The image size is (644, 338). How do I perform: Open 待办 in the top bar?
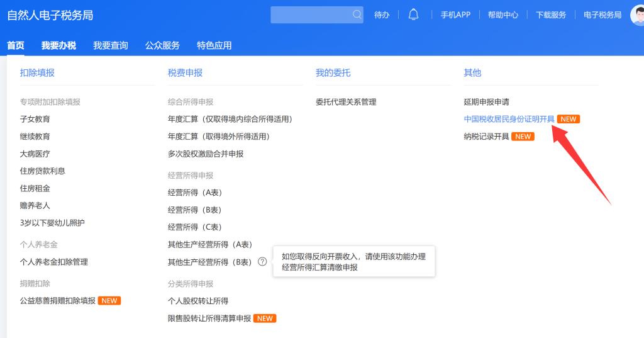point(382,15)
